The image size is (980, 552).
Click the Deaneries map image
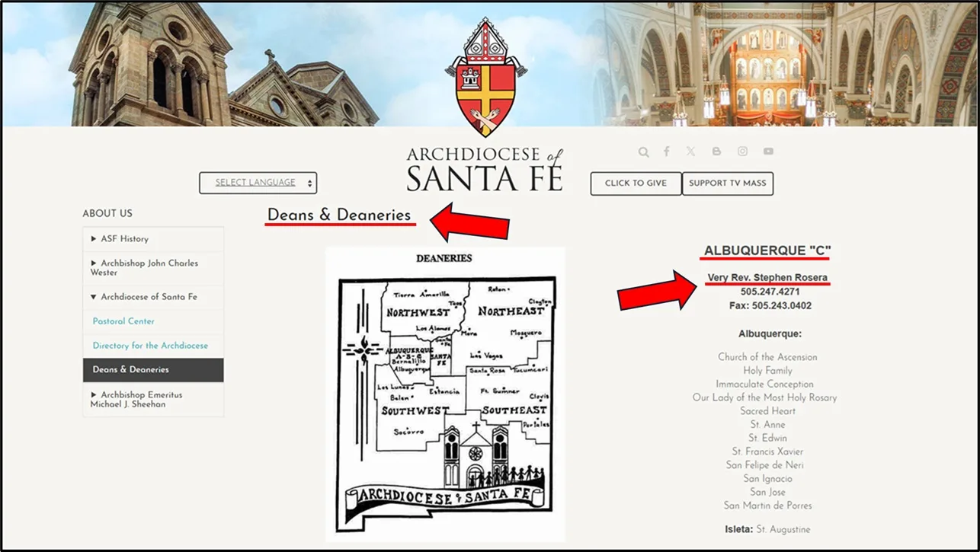pos(445,394)
